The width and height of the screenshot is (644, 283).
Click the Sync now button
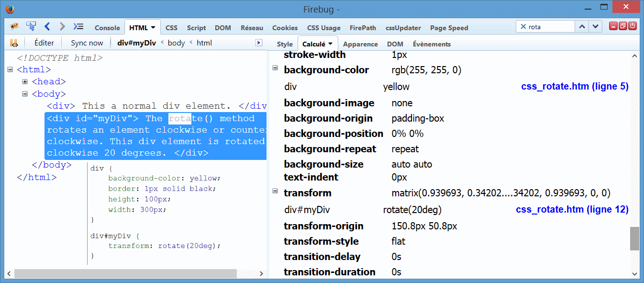click(87, 43)
